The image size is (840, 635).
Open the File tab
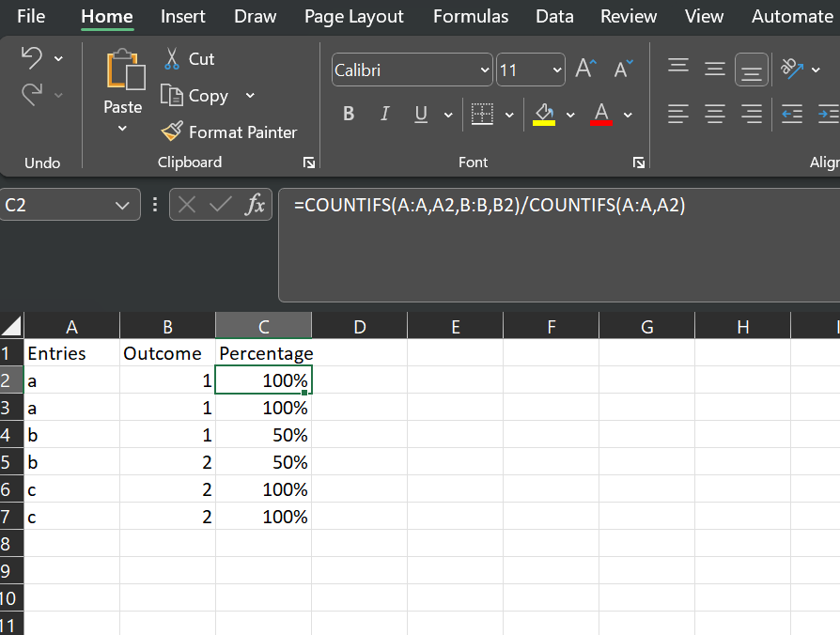31,17
